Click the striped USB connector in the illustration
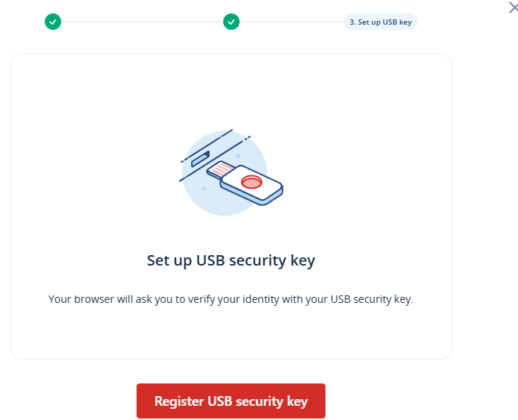 [222, 171]
